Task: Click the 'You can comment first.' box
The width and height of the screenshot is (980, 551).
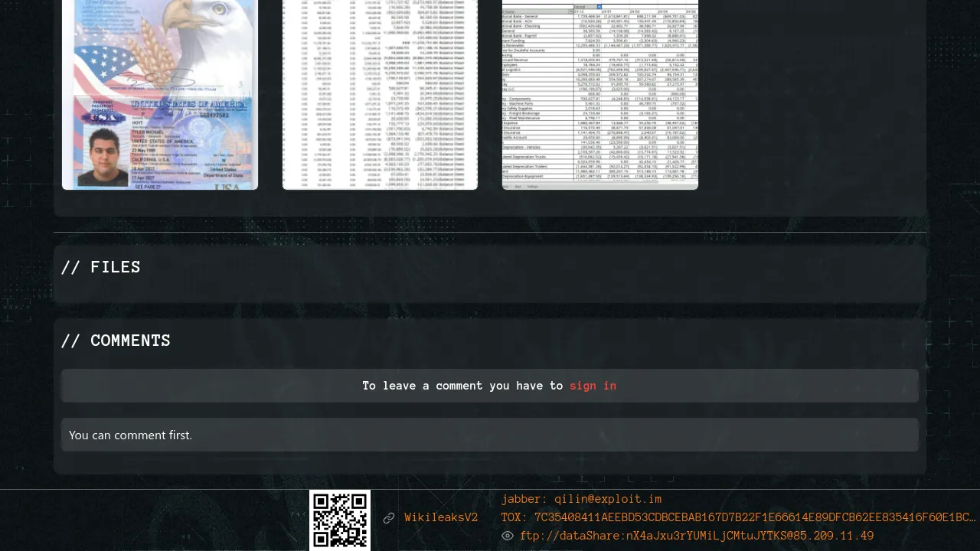Action: tap(490, 435)
